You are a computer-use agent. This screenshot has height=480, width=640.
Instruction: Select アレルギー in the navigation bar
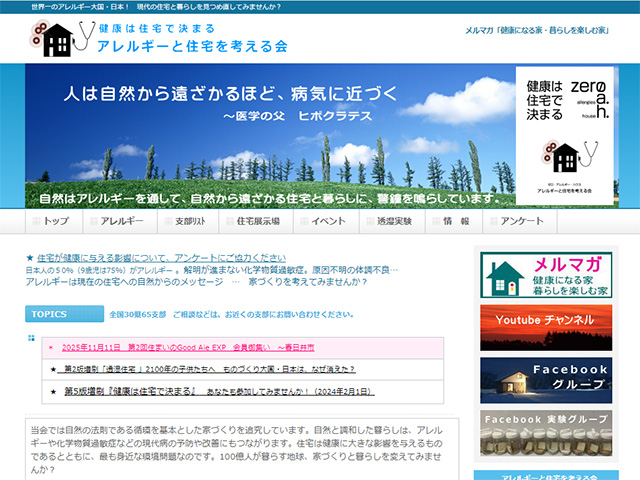116,221
